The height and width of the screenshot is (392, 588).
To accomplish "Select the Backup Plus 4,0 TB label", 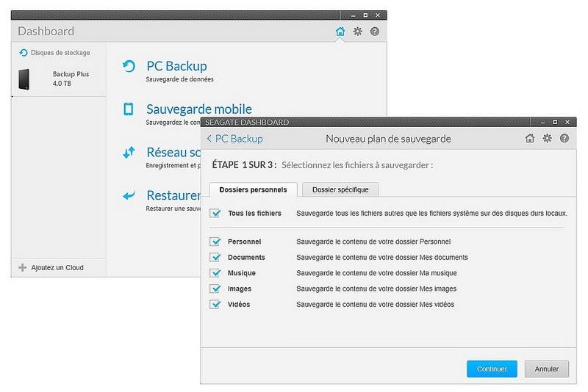I will [x=71, y=79].
